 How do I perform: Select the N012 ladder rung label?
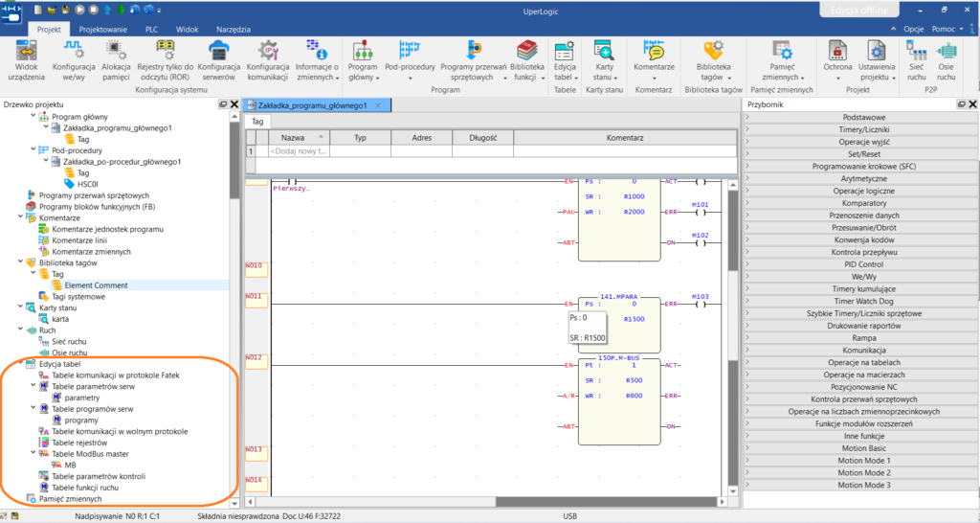pos(256,361)
